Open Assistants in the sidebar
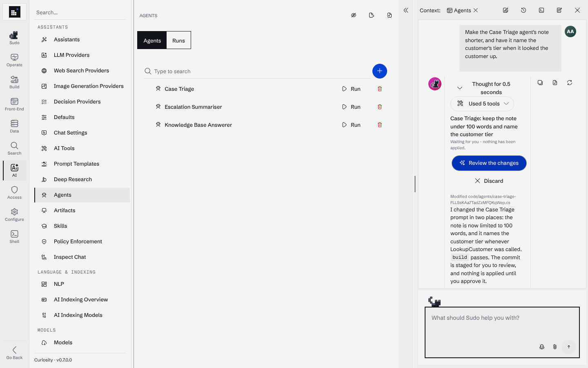Viewport: 588px width, 368px height. (82, 40)
